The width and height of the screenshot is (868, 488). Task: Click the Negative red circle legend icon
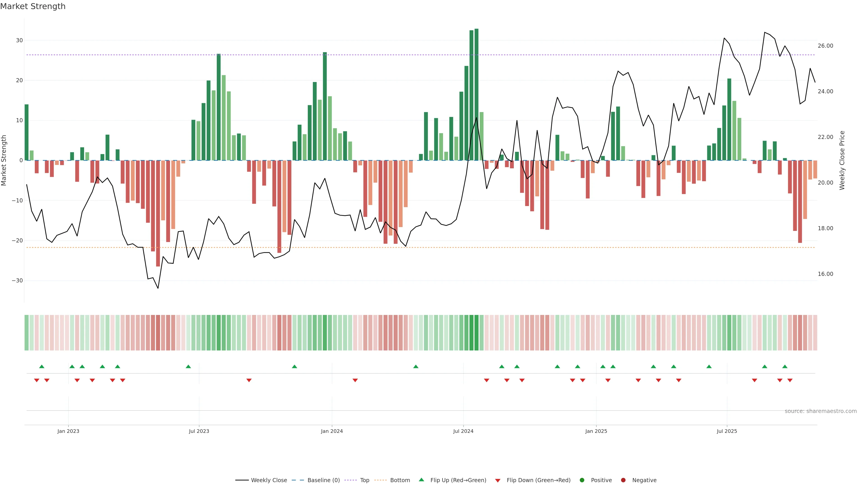[623, 480]
